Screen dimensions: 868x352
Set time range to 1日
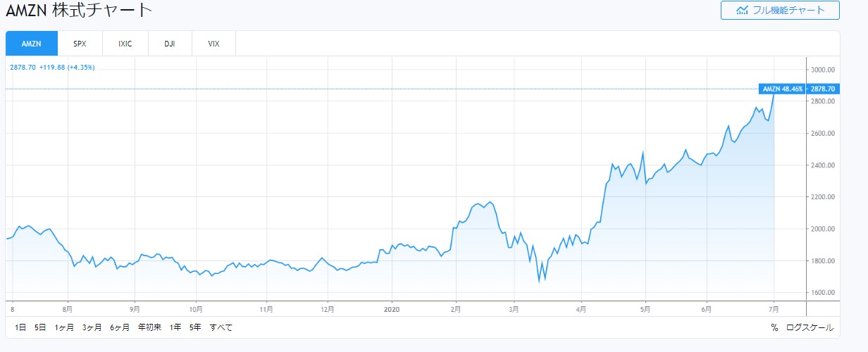[20, 327]
